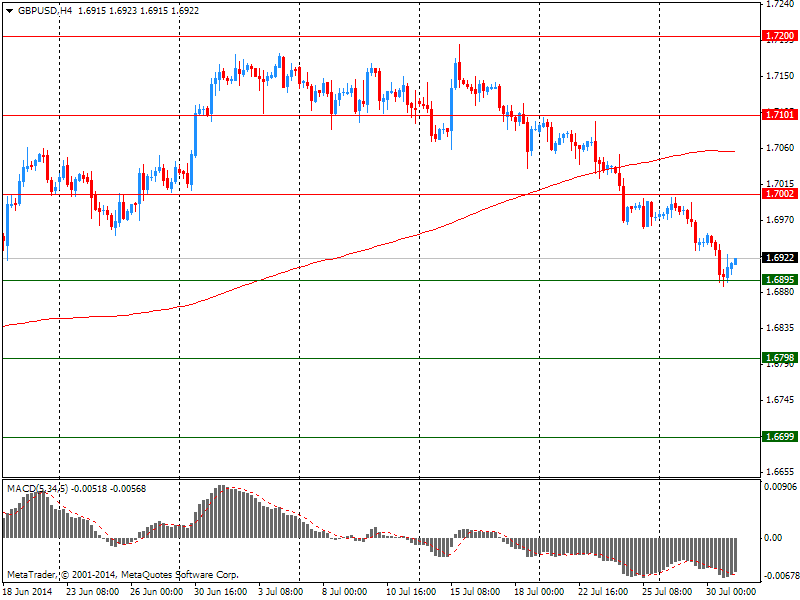This screenshot has height=600, width=800.
Task: Click the 1.6655 price scale value
Action: pyautogui.click(x=780, y=471)
